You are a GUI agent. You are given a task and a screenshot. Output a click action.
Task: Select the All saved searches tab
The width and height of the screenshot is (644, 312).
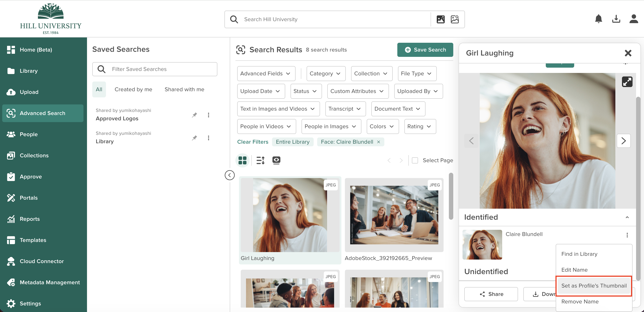pyautogui.click(x=99, y=89)
